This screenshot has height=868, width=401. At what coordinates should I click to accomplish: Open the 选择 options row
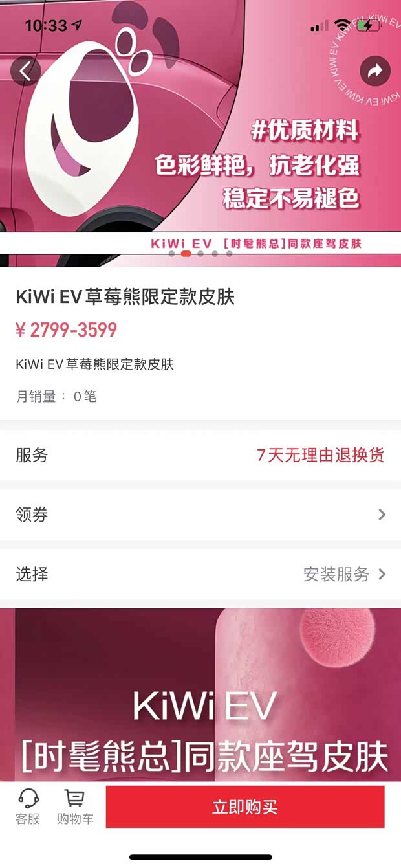[x=200, y=574]
